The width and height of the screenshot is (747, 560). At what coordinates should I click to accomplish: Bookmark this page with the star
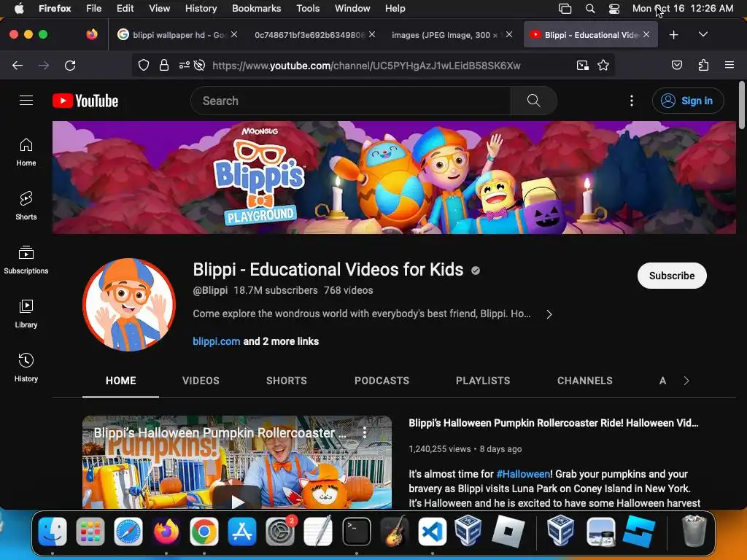(x=603, y=65)
